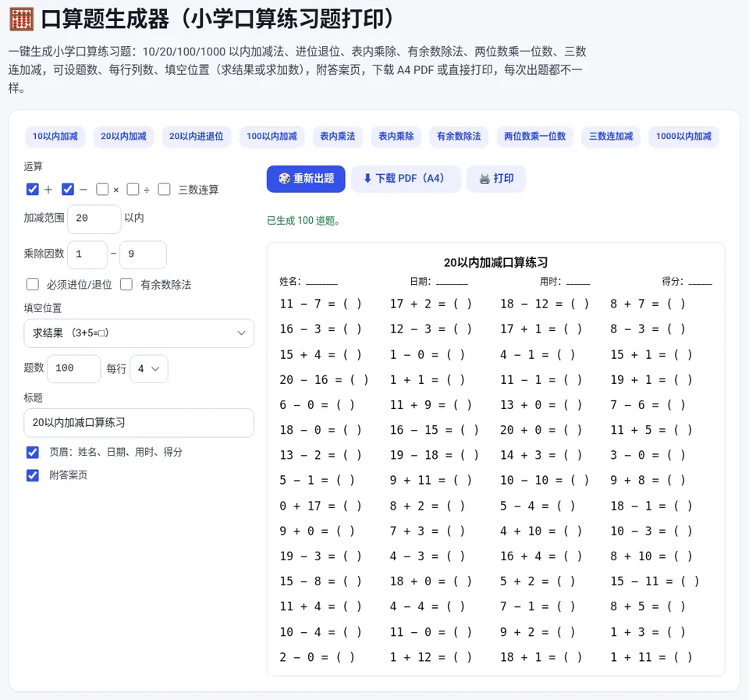Enable the division (÷) checkbox
This screenshot has width=749, height=700.
[x=133, y=189]
